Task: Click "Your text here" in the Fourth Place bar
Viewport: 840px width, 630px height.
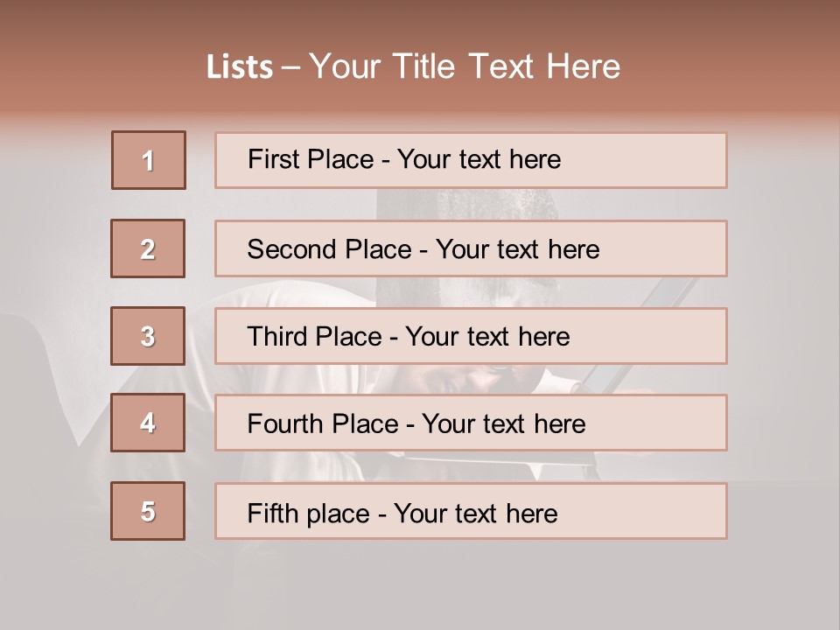Action: click(x=504, y=423)
